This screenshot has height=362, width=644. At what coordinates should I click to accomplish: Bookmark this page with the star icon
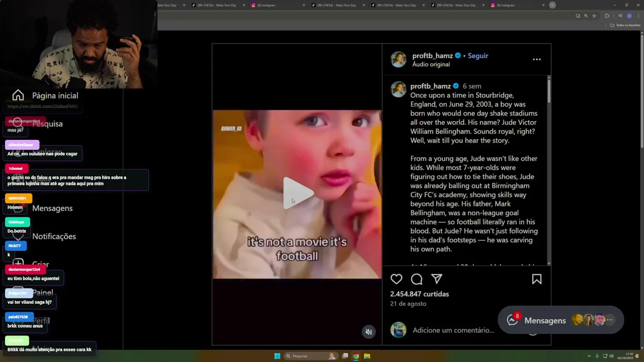coord(594,16)
